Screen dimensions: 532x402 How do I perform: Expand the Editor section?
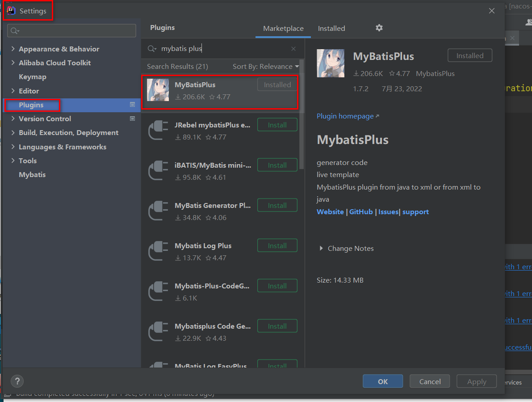(x=13, y=91)
